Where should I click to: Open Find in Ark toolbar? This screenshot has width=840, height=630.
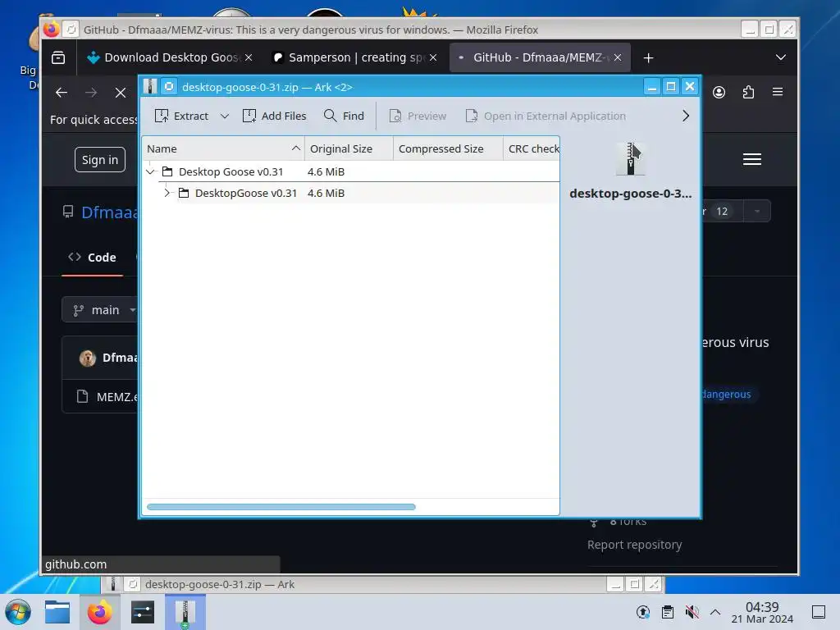[344, 116]
